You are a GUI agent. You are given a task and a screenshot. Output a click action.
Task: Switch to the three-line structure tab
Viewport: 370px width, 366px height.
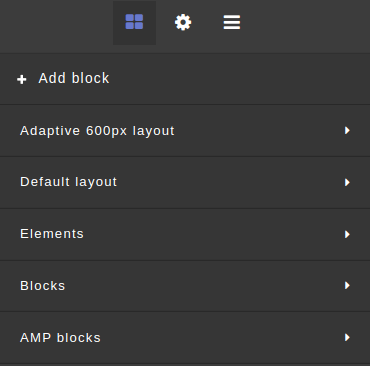click(232, 23)
